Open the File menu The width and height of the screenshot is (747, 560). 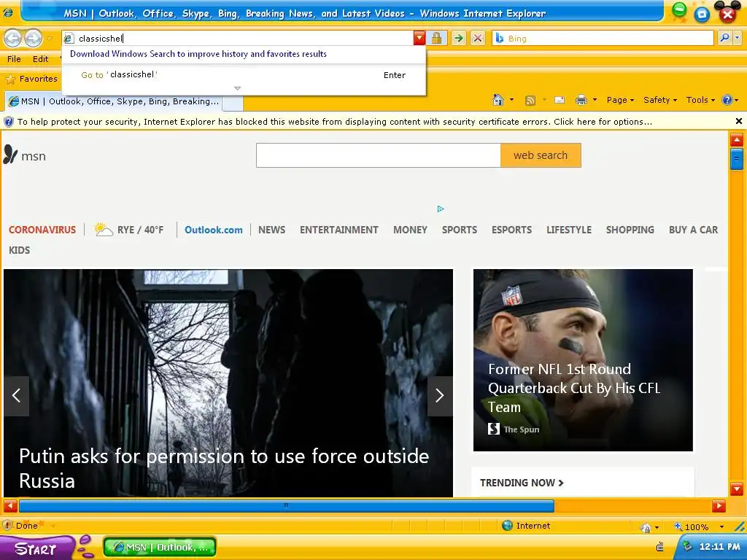point(14,59)
